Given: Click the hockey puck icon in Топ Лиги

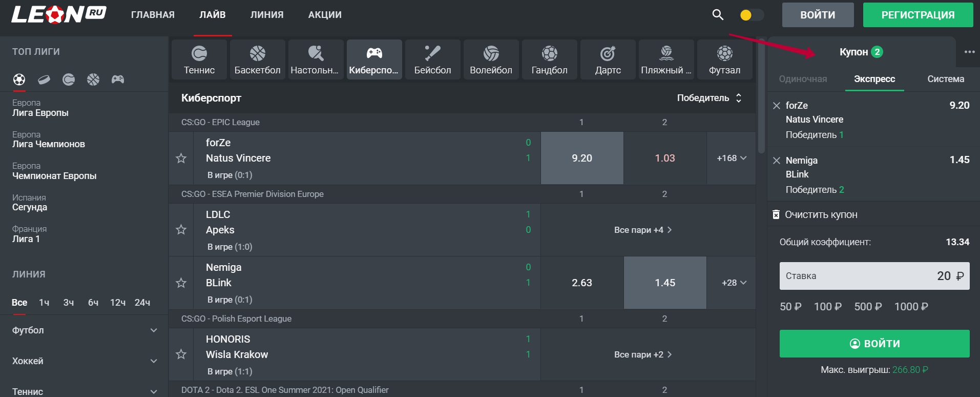Looking at the screenshot, I should pos(44,80).
